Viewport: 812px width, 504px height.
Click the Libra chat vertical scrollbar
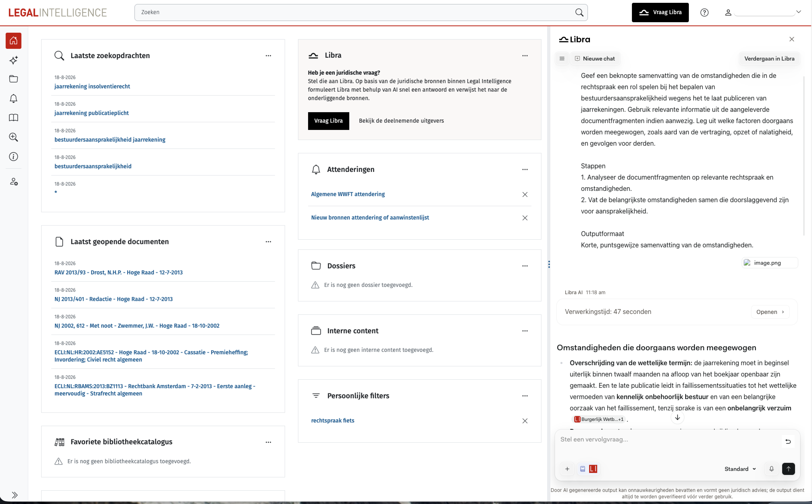coord(803,156)
